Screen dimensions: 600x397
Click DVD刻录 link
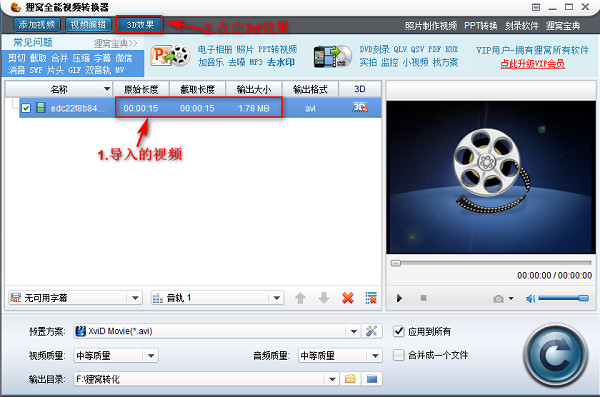374,49
